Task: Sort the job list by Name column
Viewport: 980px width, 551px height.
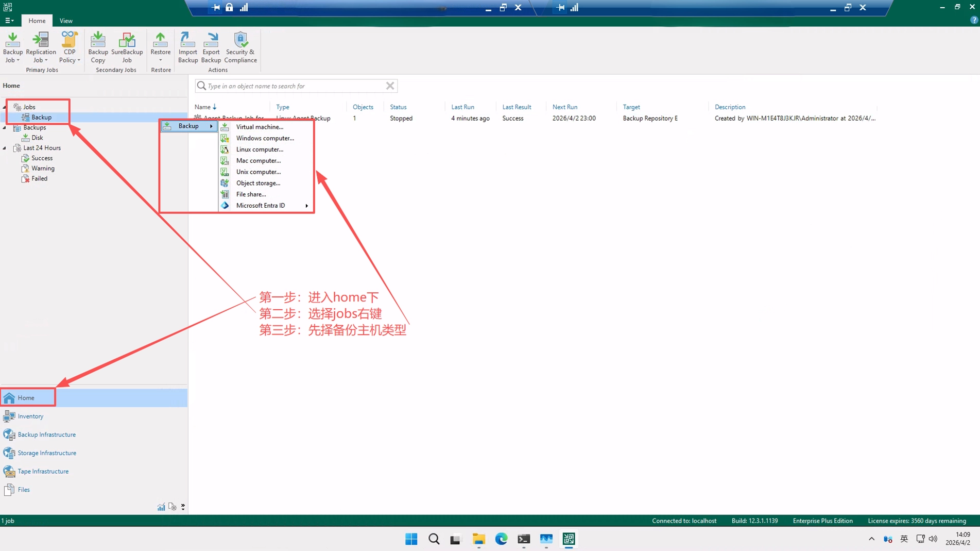Action: pyautogui.click(x=205, y=107)
